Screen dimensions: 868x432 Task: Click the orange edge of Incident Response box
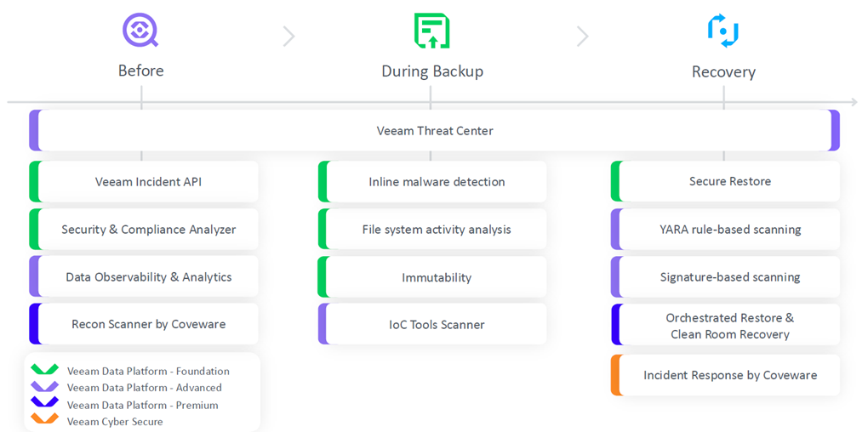coord(615,375)
